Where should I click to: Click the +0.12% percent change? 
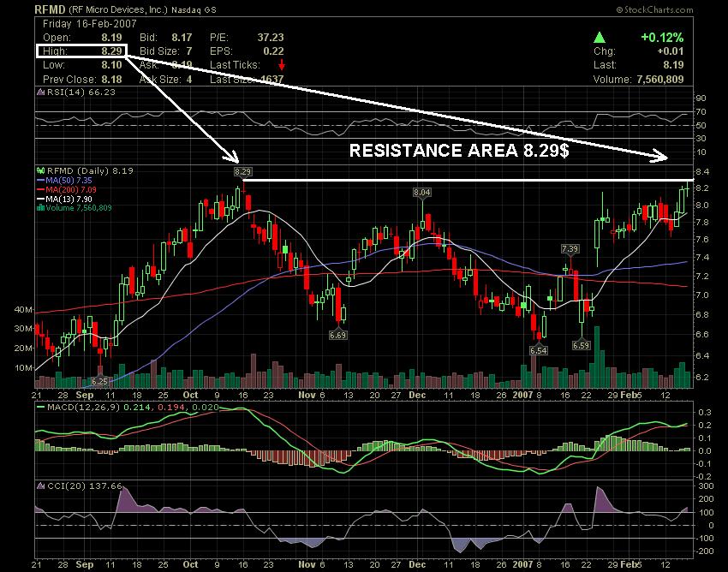[x=662, y=37]
